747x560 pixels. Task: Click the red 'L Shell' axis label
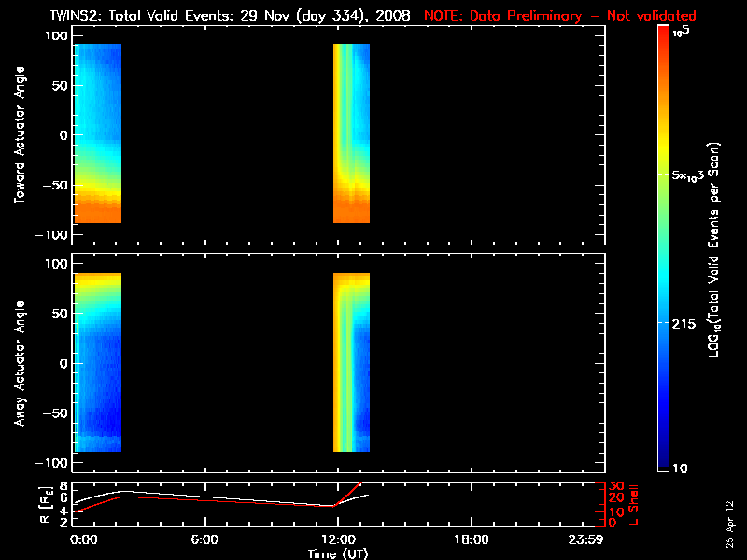click(x=633, y=502)
